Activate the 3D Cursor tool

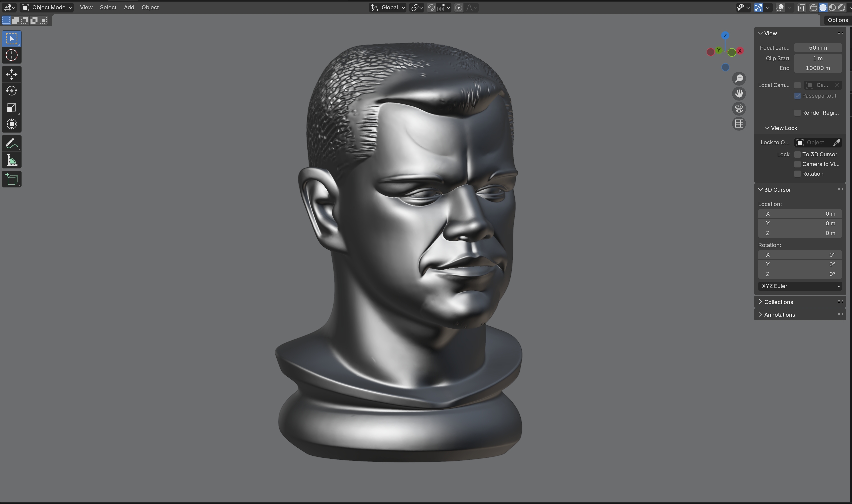pos(12,55)
